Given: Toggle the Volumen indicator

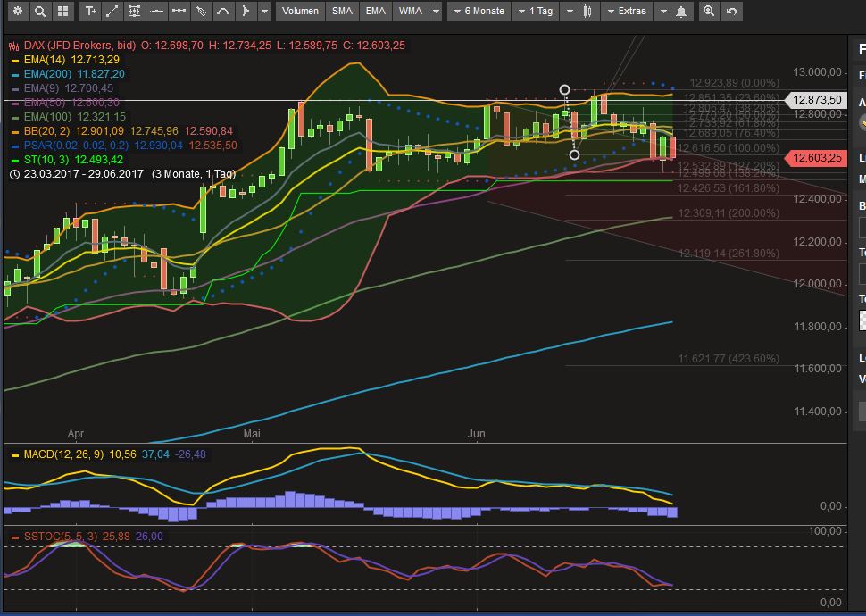Looking at the screenshot, I should (x=299, y=12).
